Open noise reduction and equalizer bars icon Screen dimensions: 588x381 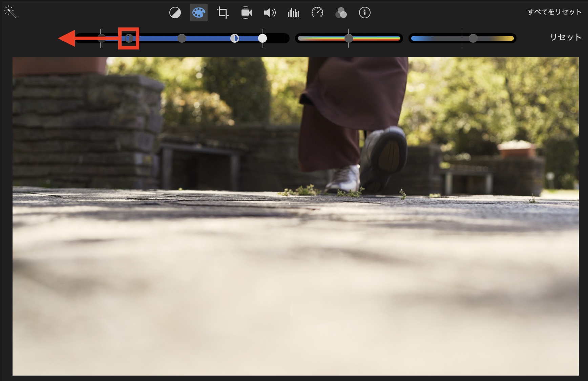294,13
